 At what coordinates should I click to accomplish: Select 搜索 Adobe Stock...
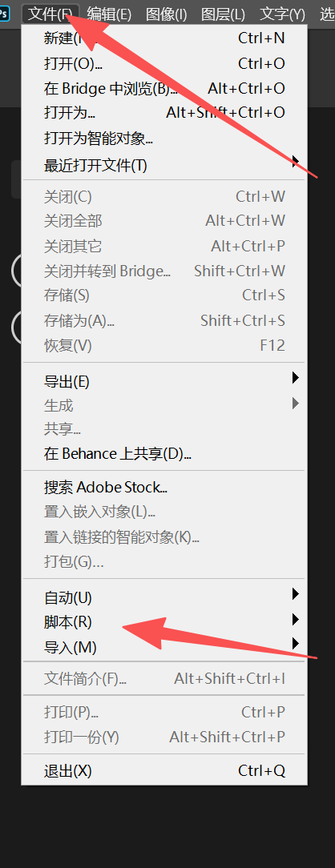click(164, 487)
